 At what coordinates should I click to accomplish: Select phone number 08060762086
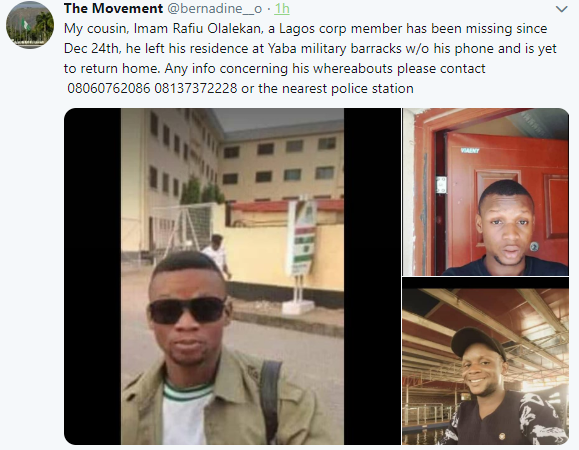[109, 89]
